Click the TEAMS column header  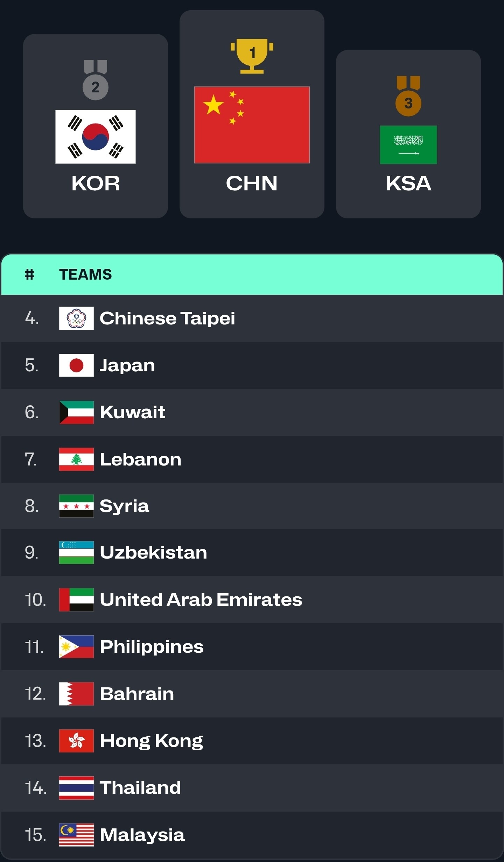click(85, 274)
